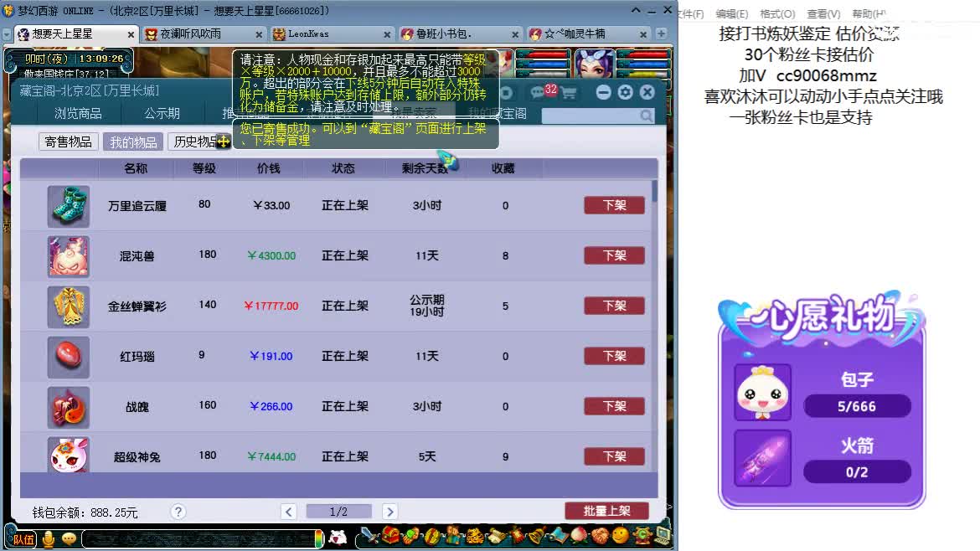The height and width of the screenshot is (551, 980).
Task: Click the gear settings icon on the 藏宝阁 window
Action: pos(625,92)
